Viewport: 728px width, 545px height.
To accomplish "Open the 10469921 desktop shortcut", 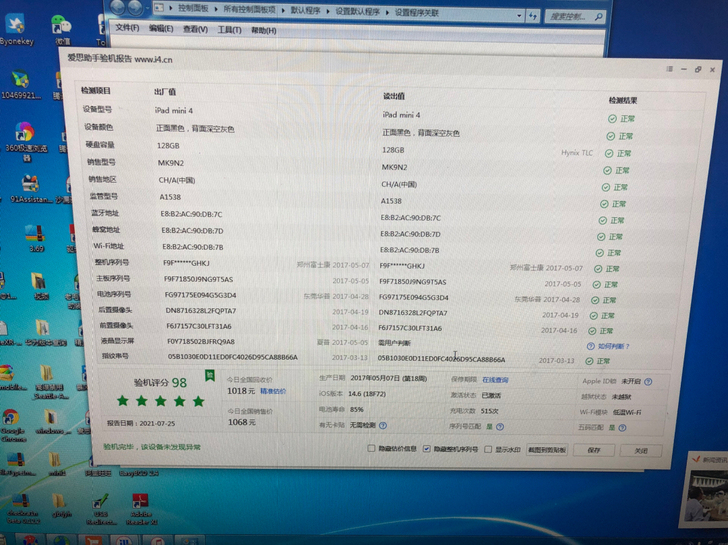I will pyautogui.click(x=20, y=84).
